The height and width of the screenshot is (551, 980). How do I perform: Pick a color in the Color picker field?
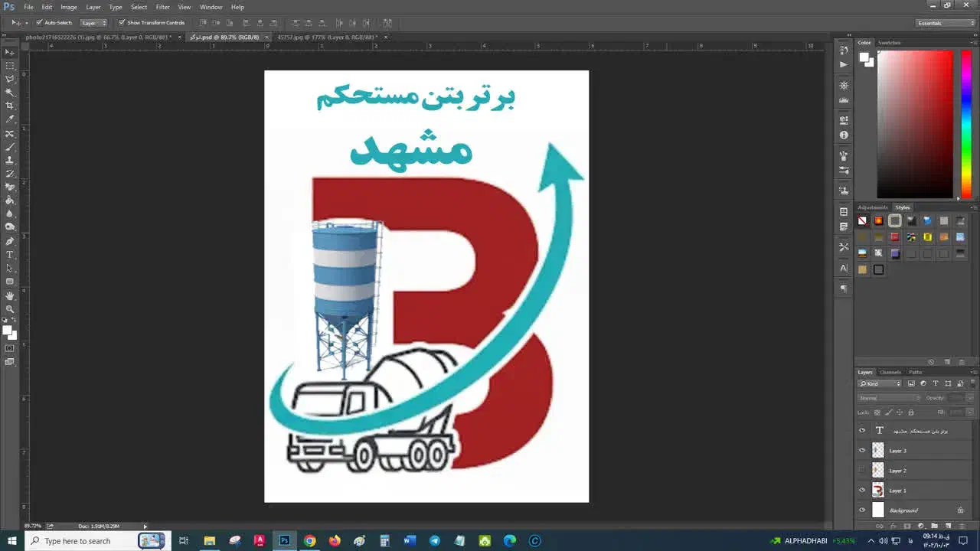[x=915, y=122]
